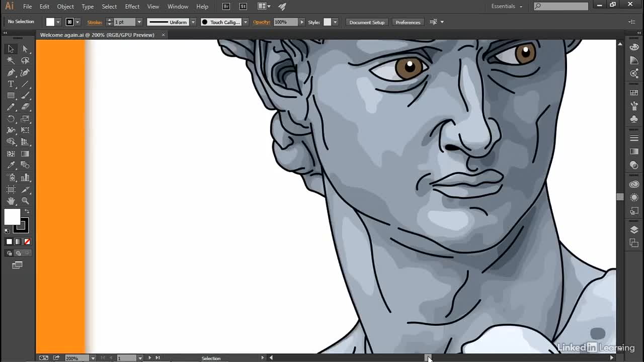Open the Effect menu
Screen dimensions: 644x362
tap(132, 7)
